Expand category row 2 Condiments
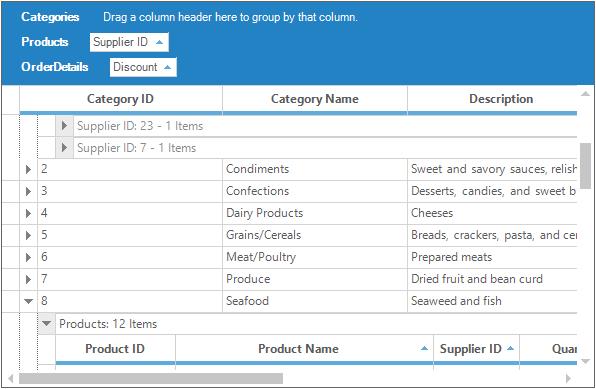Viewport: 596px width, 389px height. [x=28, y=169]
